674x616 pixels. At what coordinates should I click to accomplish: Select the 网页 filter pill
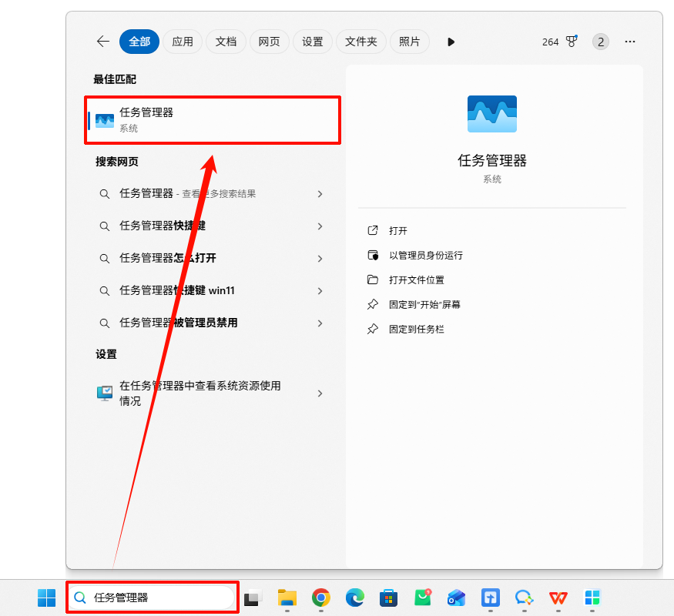[x=270, y=42]
